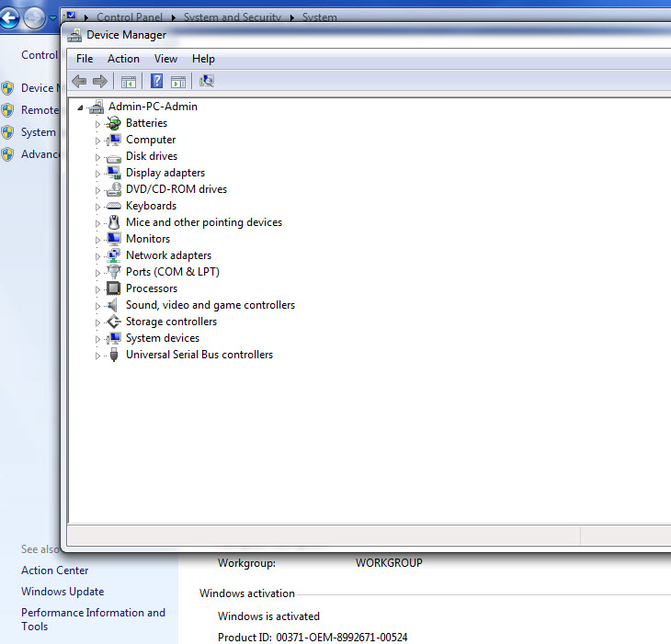Click the Forward arrow in Device Manager toolbar
The image size is (671, 644).
point(99,82)
